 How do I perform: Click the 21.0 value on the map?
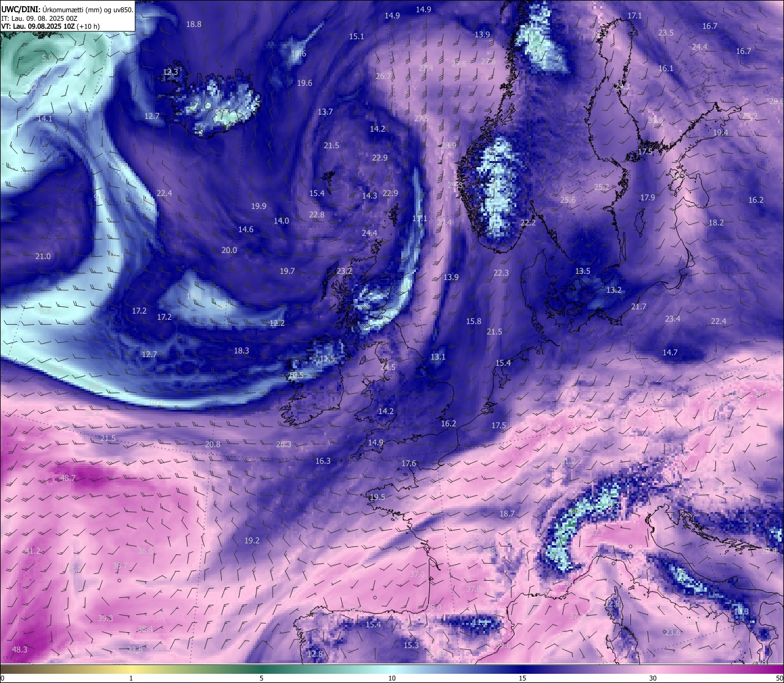tap(43, 256)
